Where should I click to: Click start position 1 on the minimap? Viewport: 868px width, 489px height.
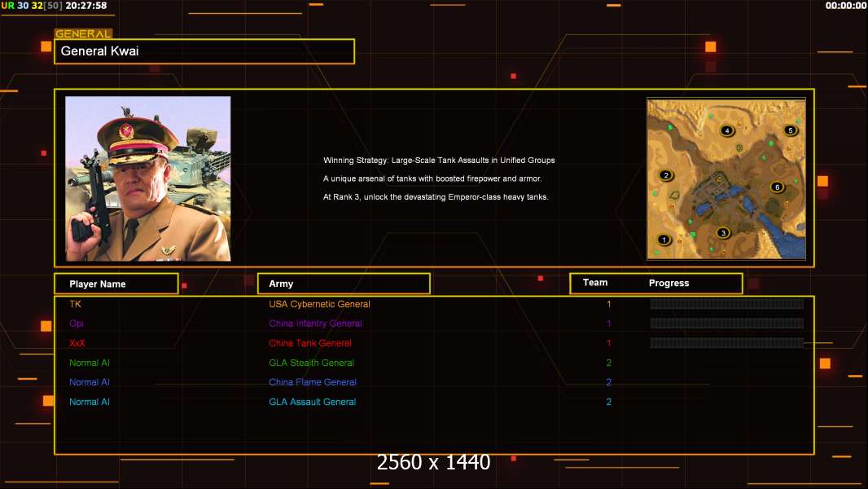coord(664,240)
